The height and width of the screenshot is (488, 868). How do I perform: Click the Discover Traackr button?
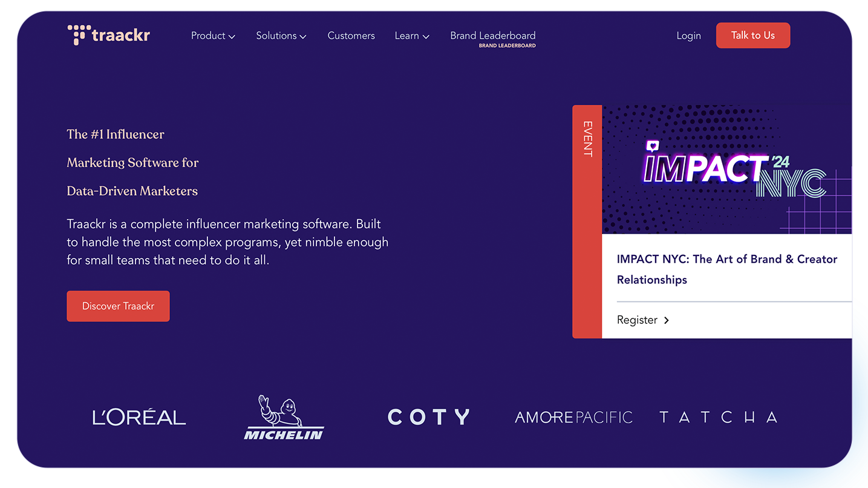click(x=118, y=306)
